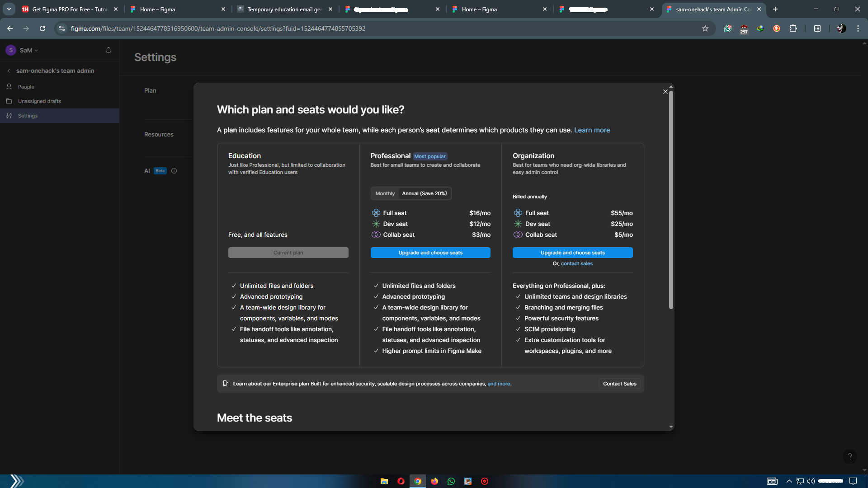868x488 pixels.
Task: Open the tab search dropdown arrow
Action: tap(9, 9)
